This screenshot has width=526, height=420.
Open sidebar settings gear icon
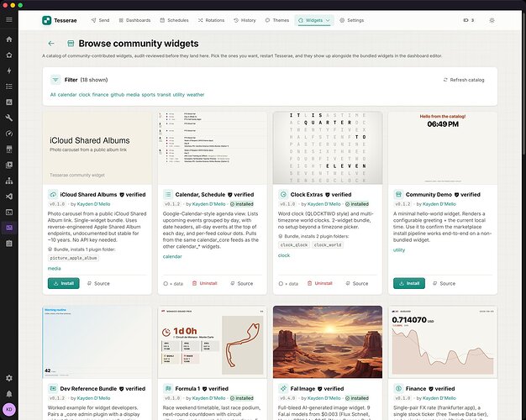coord(9,378)
